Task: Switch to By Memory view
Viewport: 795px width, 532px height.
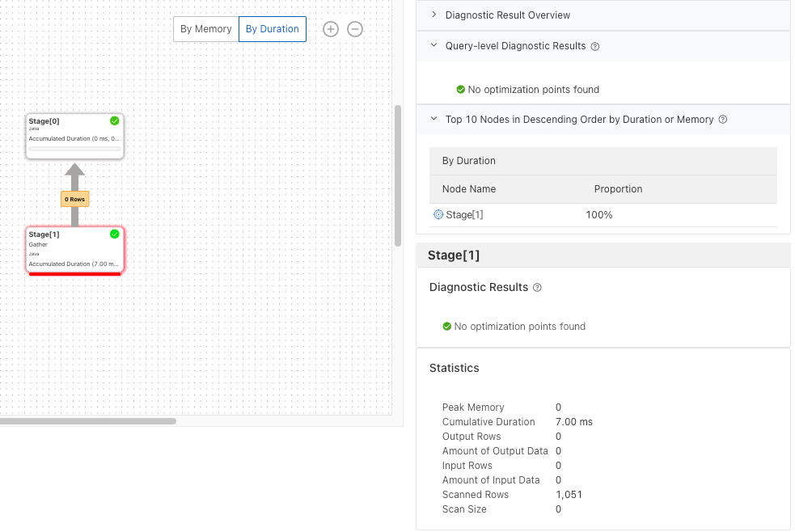Action: click(206, 29)
